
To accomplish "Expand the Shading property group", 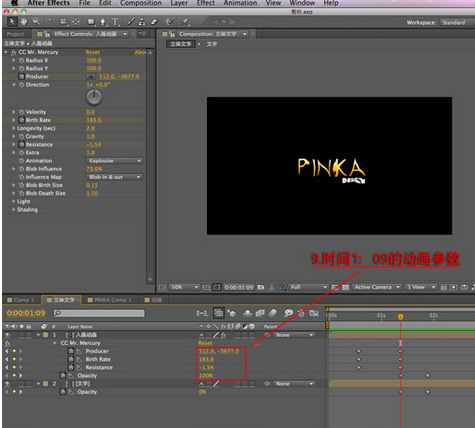I will point(14,210).
